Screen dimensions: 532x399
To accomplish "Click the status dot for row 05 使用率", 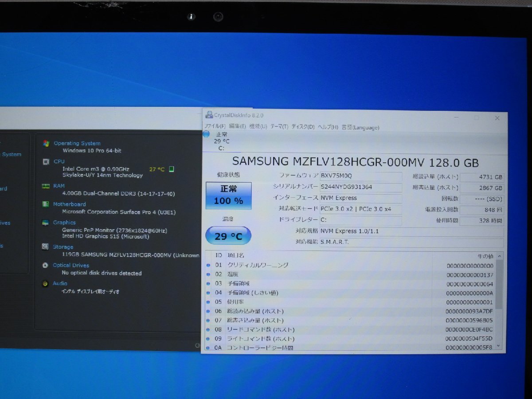I will click(208, 301).
